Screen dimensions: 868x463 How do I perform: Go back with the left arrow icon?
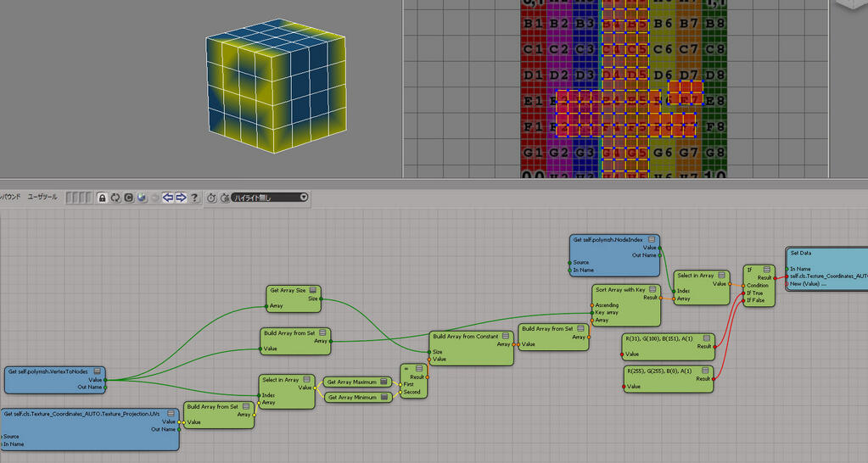168,198
